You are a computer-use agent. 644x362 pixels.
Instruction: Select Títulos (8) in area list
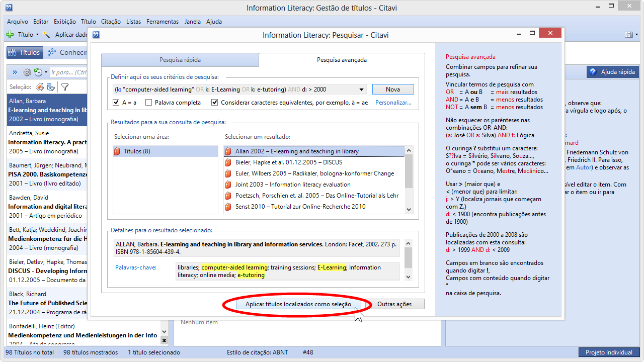click(x=166, y=151)
